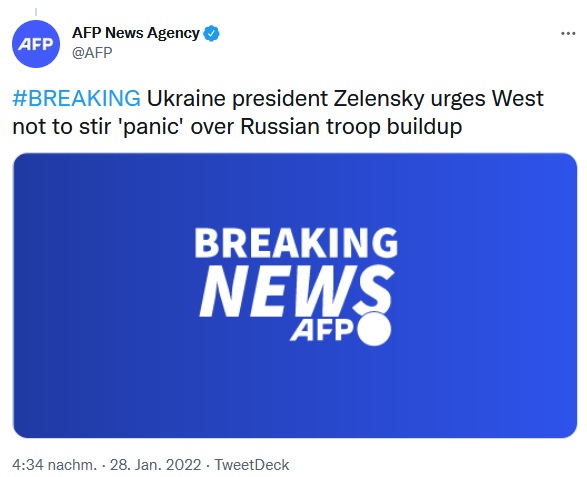Screen dimensions: 587x477
Task: Open the three-dot more options menu
Action: click(x=568, y=34)
